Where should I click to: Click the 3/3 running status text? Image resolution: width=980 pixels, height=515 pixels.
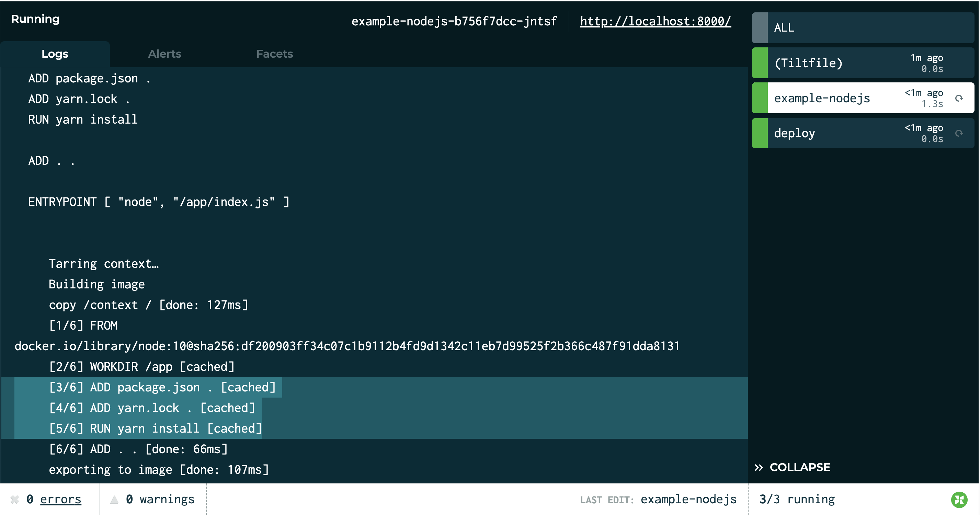pos(797,500)
